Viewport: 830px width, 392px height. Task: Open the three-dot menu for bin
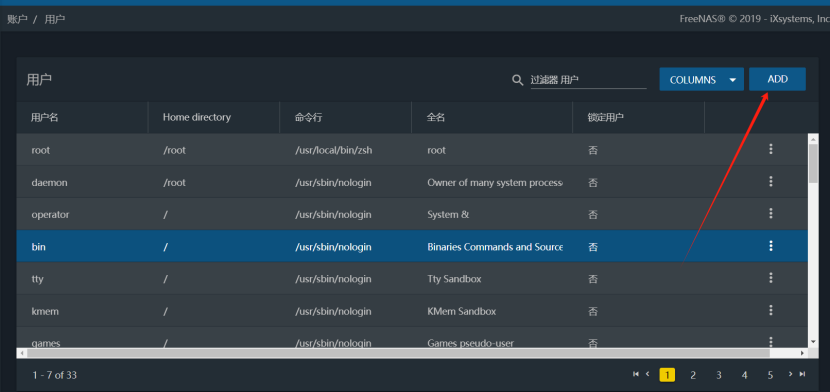771,246
